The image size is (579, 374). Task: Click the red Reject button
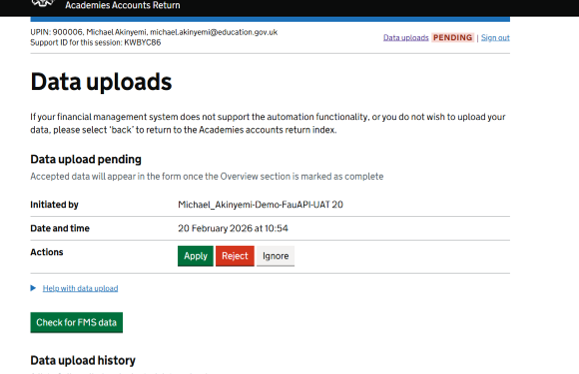point(235,256)
